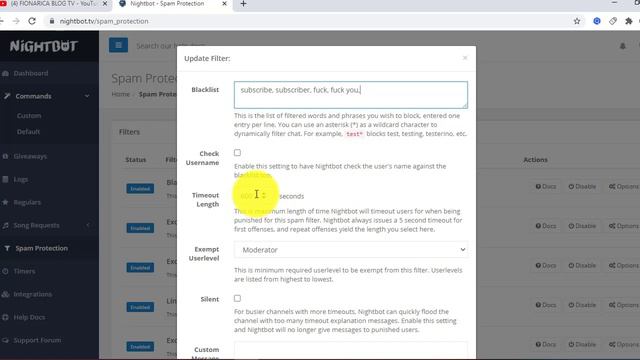The height and width of the screenshot is (360, 640).
Task: Click the tag-shaped extension icon
Action: (613, 21)
